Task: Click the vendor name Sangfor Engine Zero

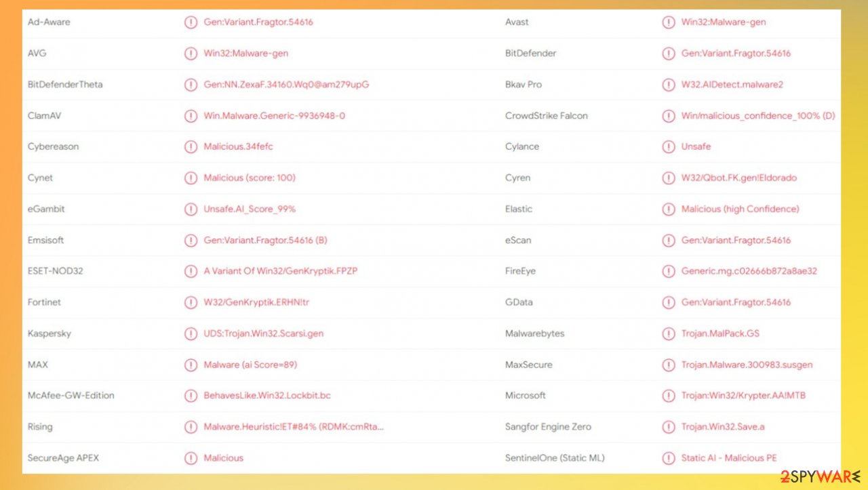Action: tap(548, 427)
